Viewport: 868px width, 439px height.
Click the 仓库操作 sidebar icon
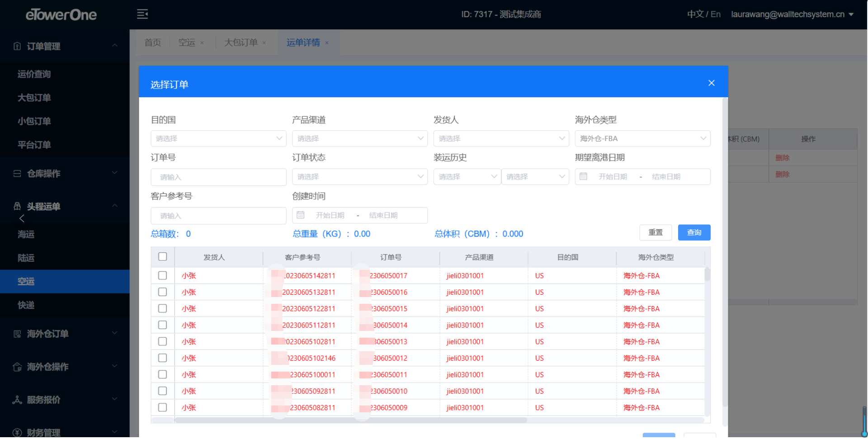click(17, 174)
